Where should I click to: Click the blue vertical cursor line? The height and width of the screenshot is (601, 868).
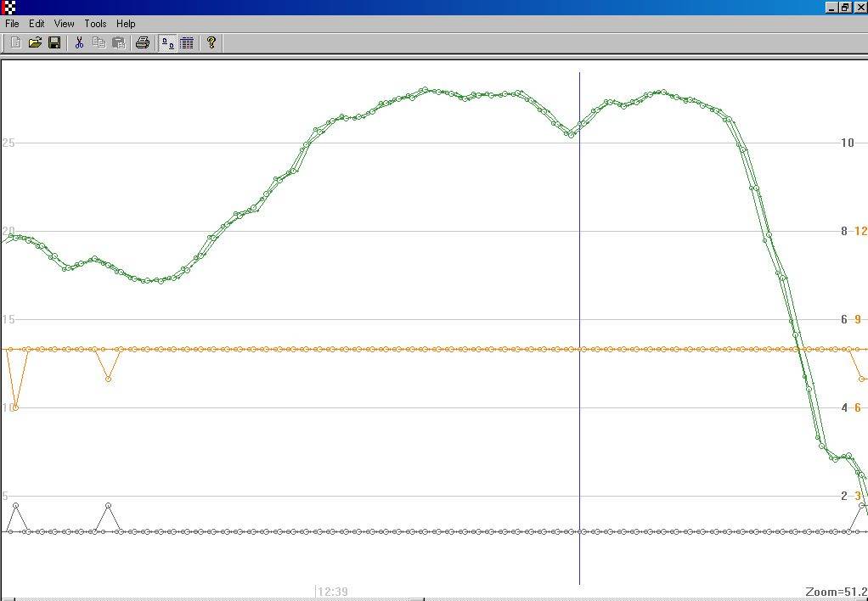click(580, 255)
